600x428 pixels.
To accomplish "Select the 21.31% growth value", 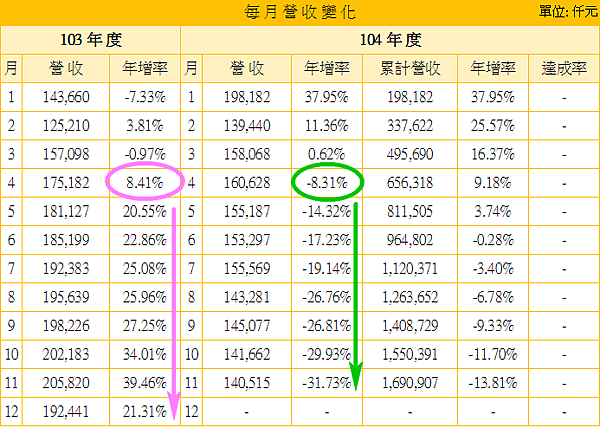I will point(145,412).
